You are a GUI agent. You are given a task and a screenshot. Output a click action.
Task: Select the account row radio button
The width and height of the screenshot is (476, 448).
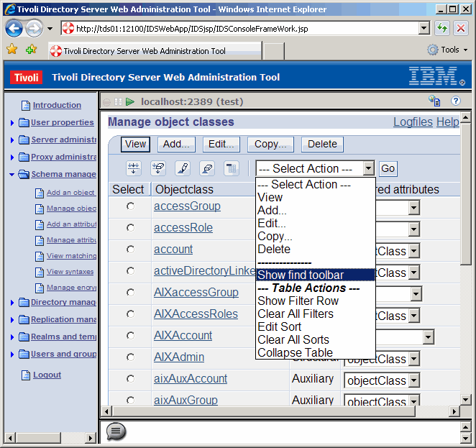click(130, 250)
